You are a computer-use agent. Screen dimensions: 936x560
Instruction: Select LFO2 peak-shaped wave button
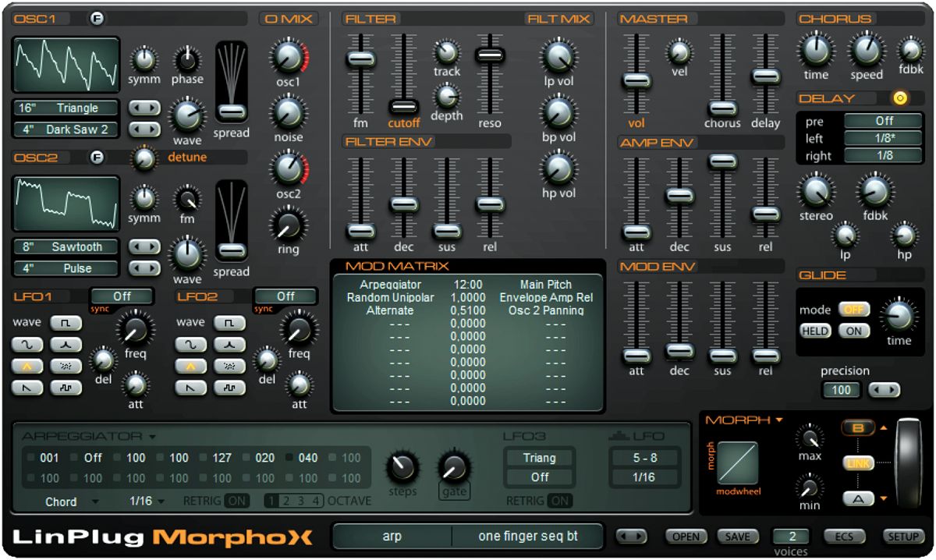(x=229, y=345)
